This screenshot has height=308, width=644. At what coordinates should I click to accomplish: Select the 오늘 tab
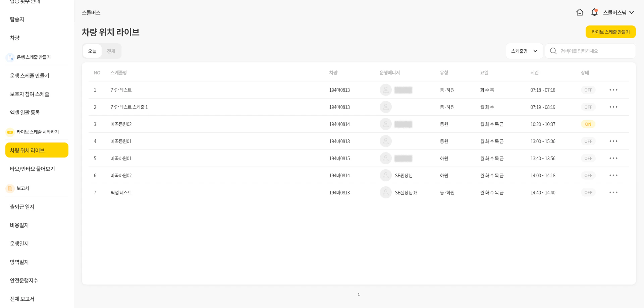pyautogui.click(x=92, y=51)
